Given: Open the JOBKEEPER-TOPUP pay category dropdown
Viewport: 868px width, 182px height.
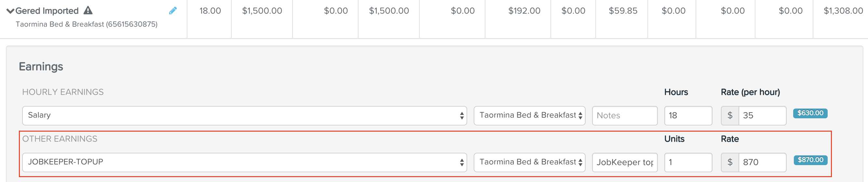Looking at the screenshot, I should [244, 162].
